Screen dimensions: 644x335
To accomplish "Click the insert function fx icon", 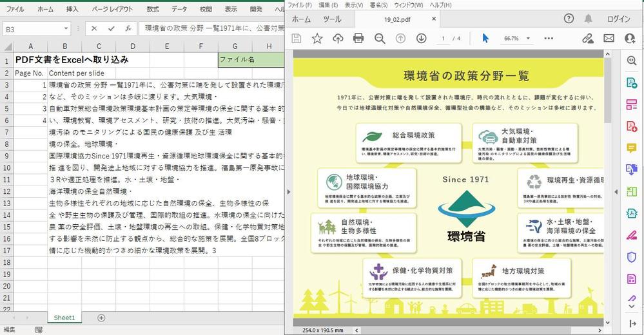I will (x=128, y=28).
